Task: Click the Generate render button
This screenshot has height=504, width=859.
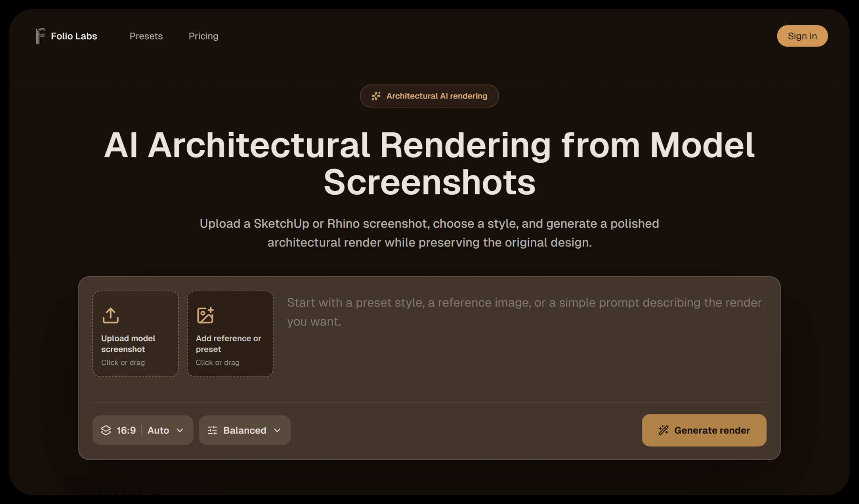Action: pos(704,430)
